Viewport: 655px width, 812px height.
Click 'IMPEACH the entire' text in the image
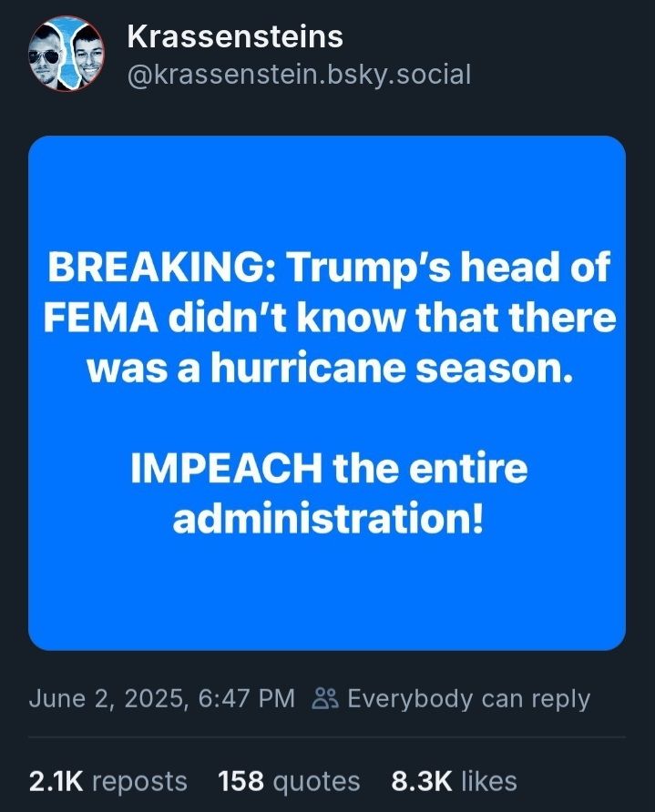pyautogui.click(x=327, y=470)
